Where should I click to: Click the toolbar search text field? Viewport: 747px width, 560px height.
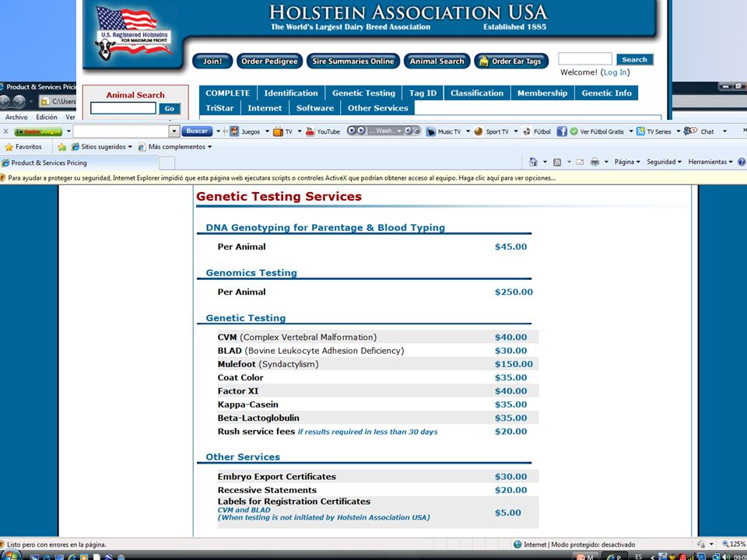[x=121, y=131]
